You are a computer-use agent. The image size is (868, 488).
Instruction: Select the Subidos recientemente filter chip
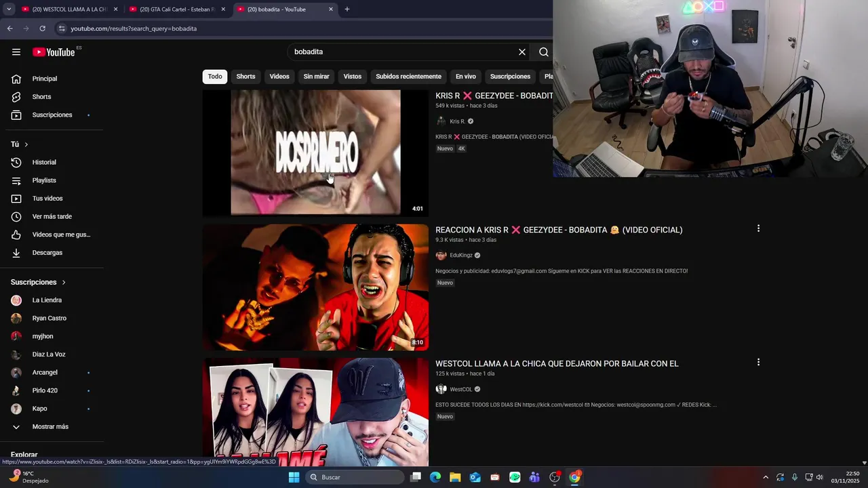point(408,77)
